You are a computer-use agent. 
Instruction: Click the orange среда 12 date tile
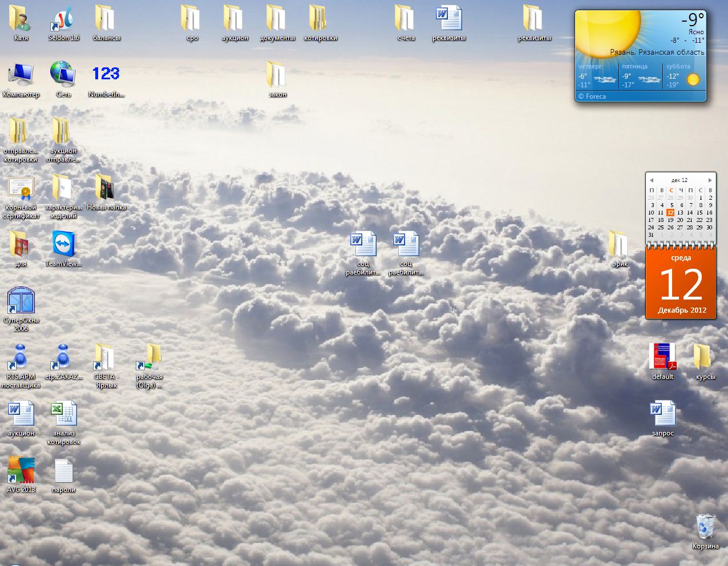coord(681,284)
